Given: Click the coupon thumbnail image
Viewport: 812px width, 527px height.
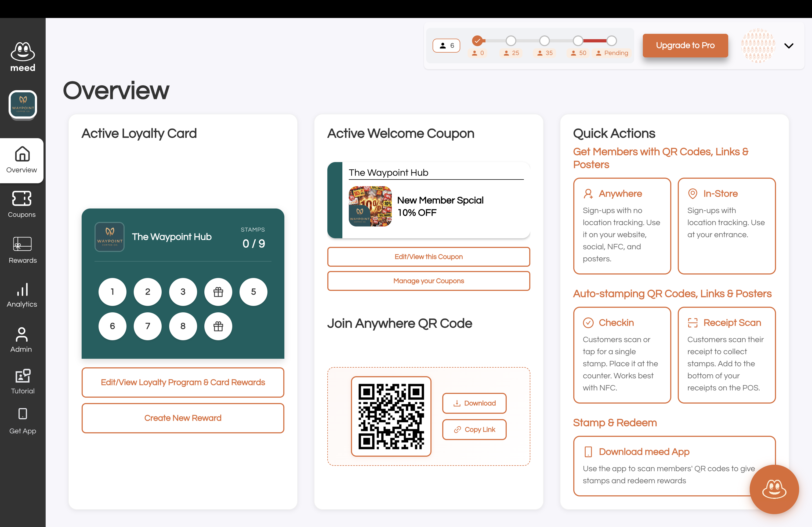Looking at the screenshot, I should click(370, 206).
